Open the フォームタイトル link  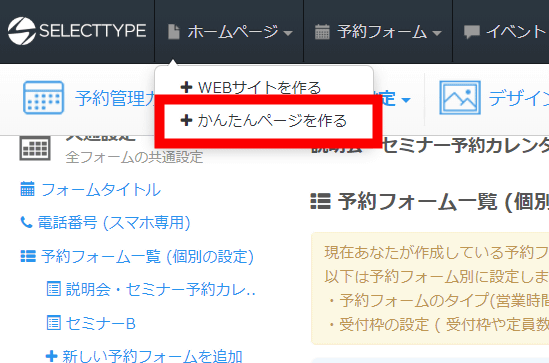101,190
